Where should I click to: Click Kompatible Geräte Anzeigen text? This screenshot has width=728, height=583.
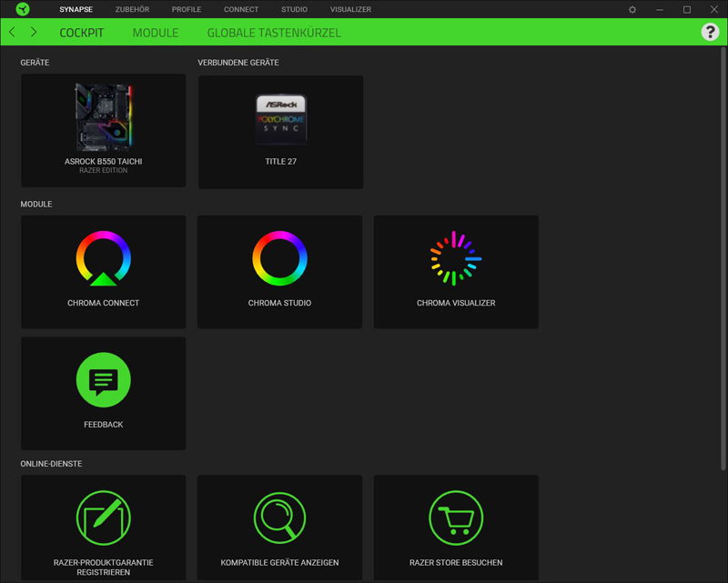(x=279, y=563)
